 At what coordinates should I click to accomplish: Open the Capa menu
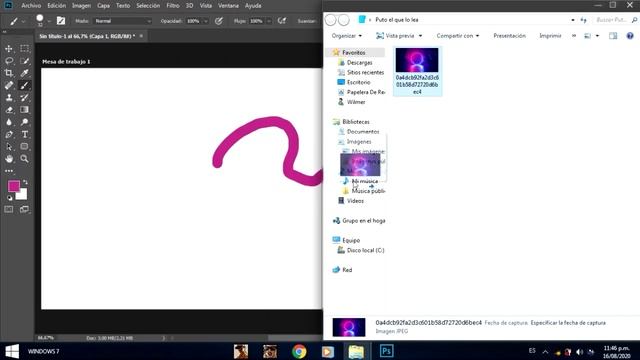coord(103,6)
